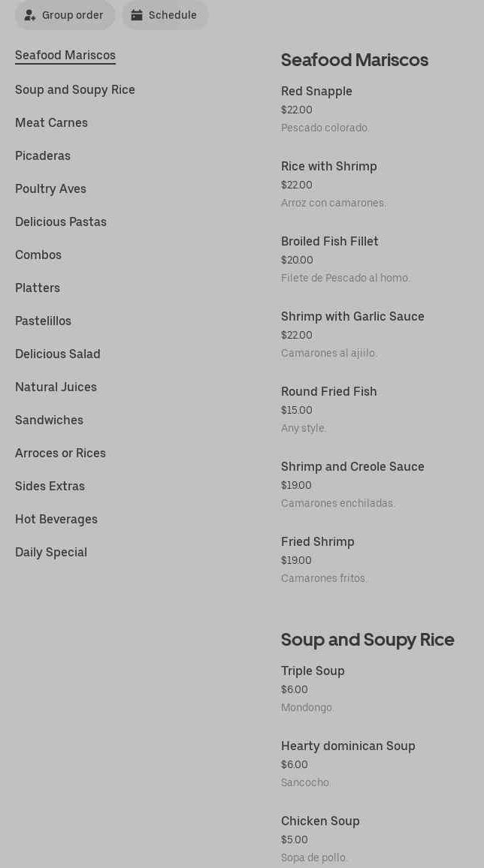Viewport: 484px width, 868px height.
Task: Select the Hearty dominican Soup item
Action: click(348, 746)
